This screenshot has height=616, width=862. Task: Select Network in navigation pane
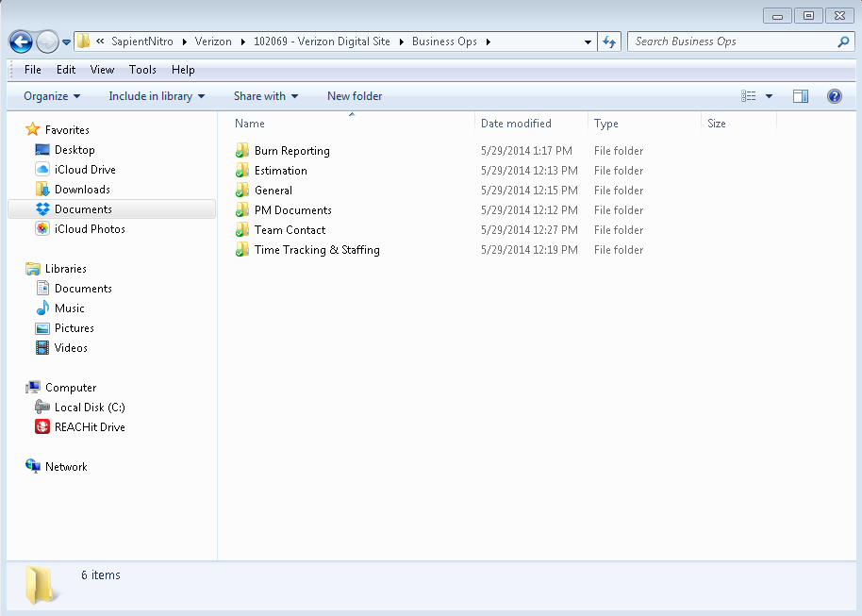point(66,466)
